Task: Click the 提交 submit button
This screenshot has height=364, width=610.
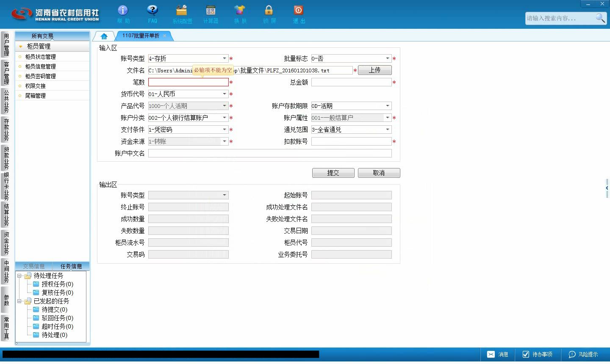Action: click(333, 173)
